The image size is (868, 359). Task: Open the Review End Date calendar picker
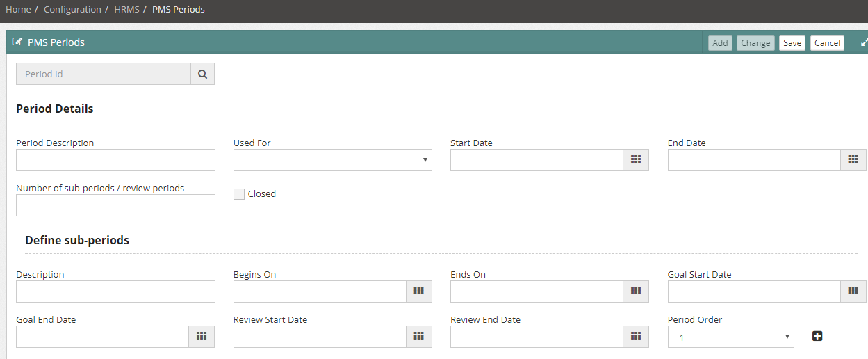click(636, 337)
